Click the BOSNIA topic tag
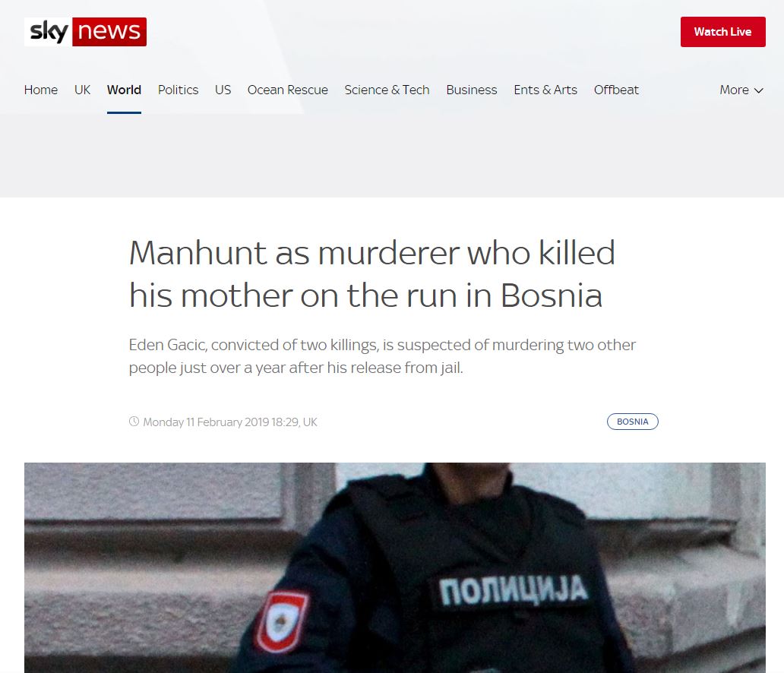The width and height of the screenshot is (784, 673). coord(633,422)
